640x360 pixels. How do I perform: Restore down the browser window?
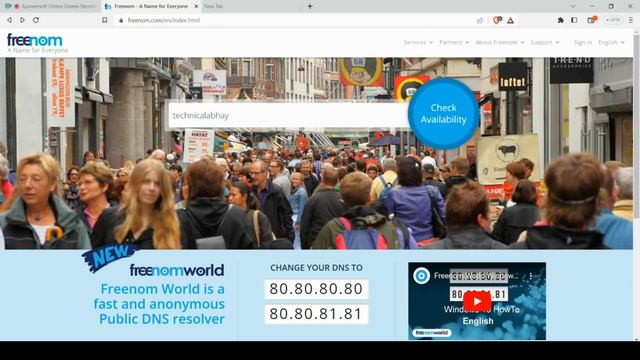[x=611, y=6]
